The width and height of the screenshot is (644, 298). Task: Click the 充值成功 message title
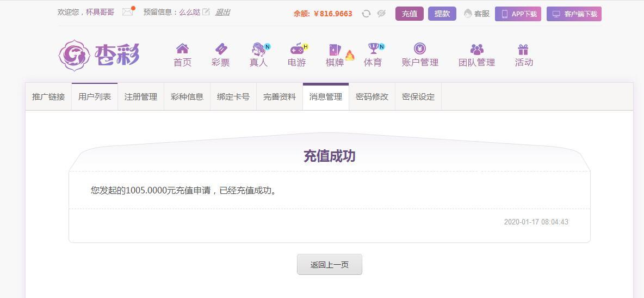pos(330,156)
